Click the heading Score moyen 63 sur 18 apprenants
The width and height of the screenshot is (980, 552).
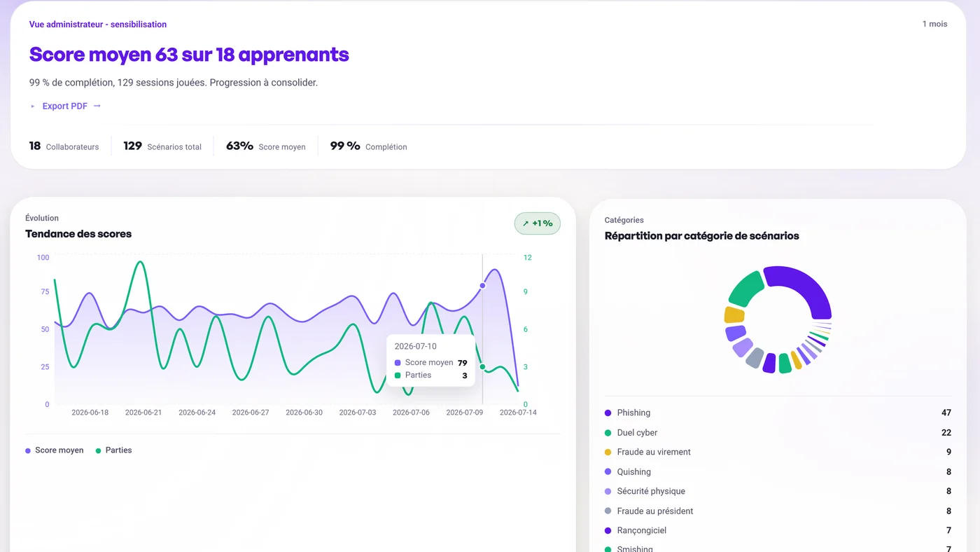click(189, 55)
